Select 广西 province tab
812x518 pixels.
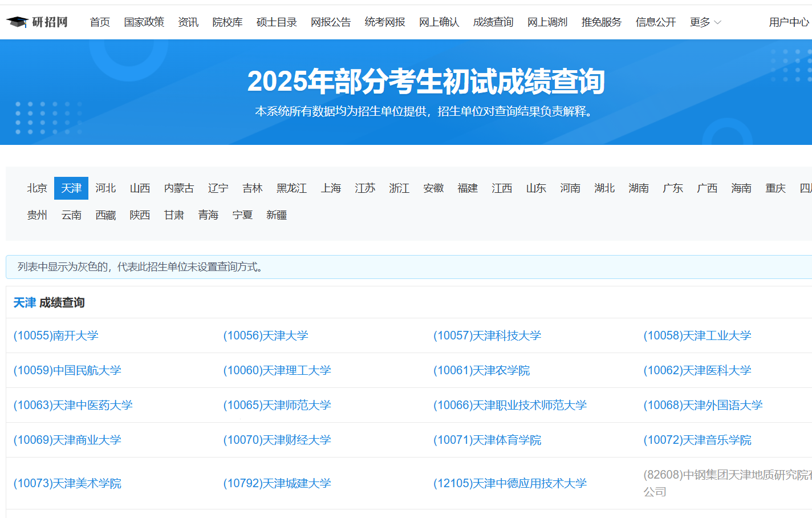click(707, 188)
